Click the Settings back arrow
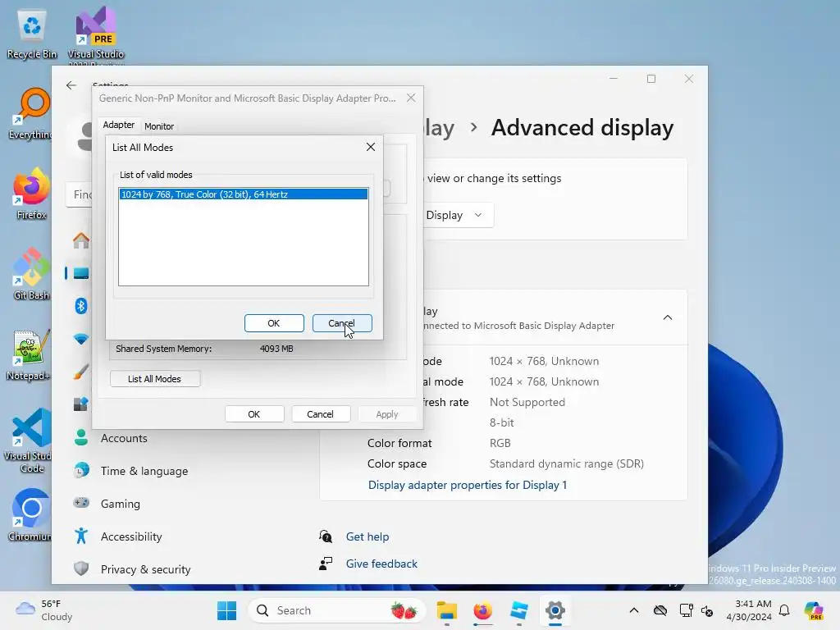This screenshot has height=630, width=840. click(71, 85)
